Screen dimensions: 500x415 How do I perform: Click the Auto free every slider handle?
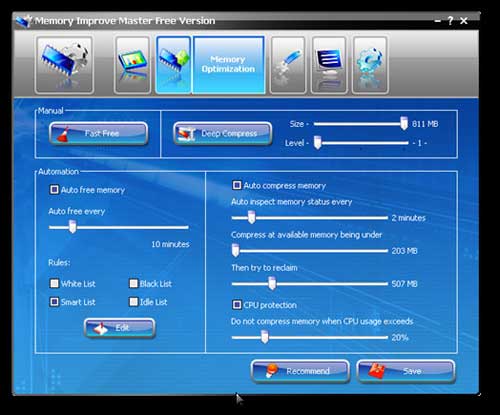(x=72, y=227)
